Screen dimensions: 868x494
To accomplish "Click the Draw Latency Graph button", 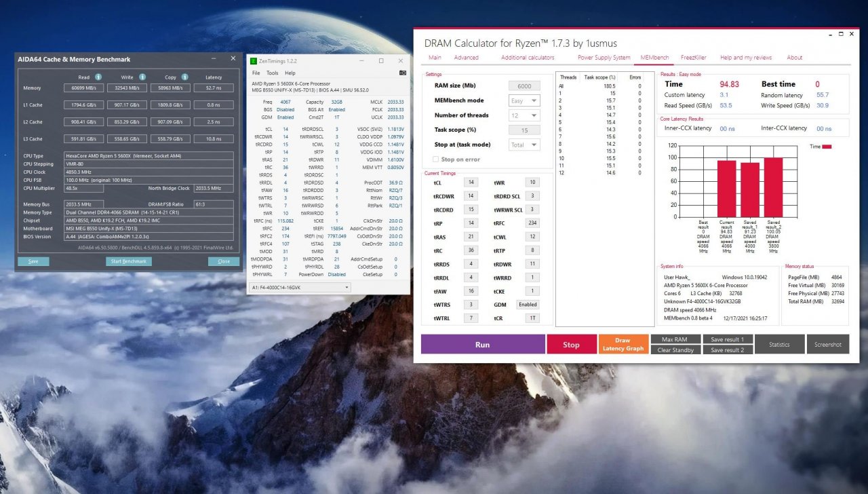I will [x=623, y=344].
